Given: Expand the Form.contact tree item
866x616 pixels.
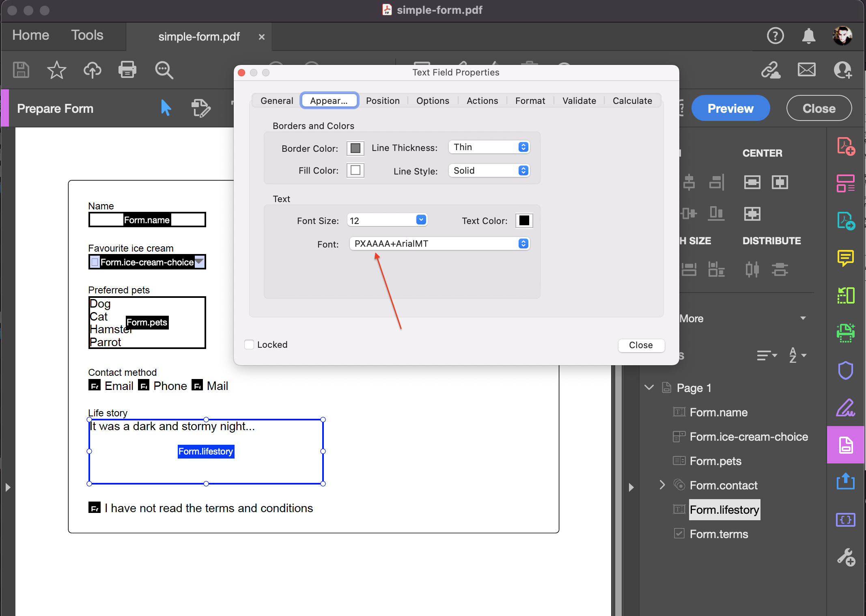Looking at the screenshot, I should (662, 485).
